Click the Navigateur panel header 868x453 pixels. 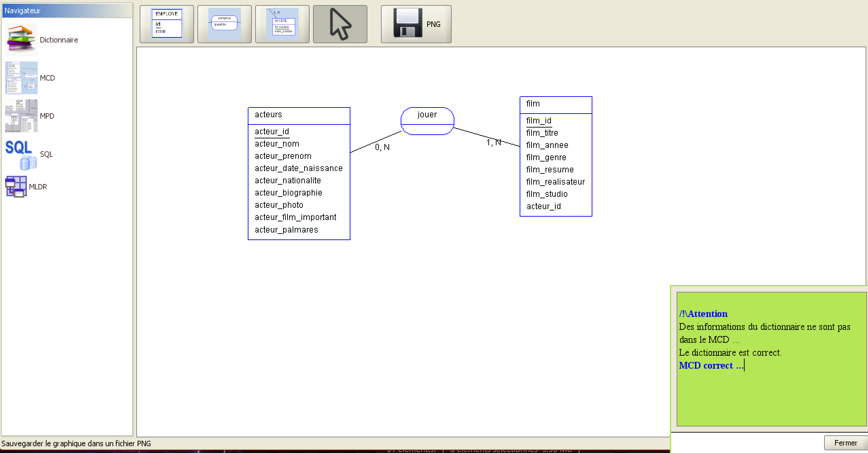tap(67, 11)
